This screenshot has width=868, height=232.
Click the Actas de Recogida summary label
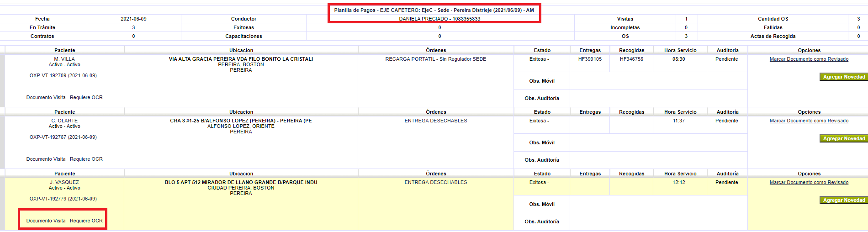click(x=773, y=37)
